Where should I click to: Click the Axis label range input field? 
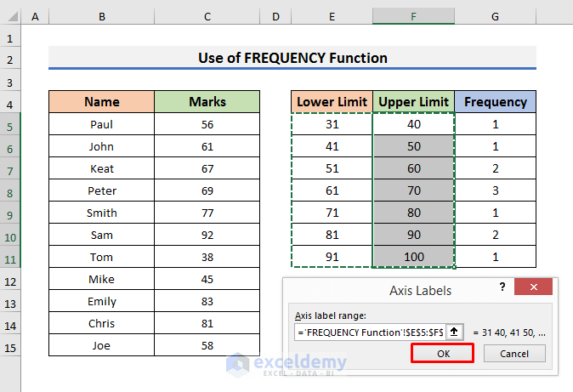click(x=371, y=332)
